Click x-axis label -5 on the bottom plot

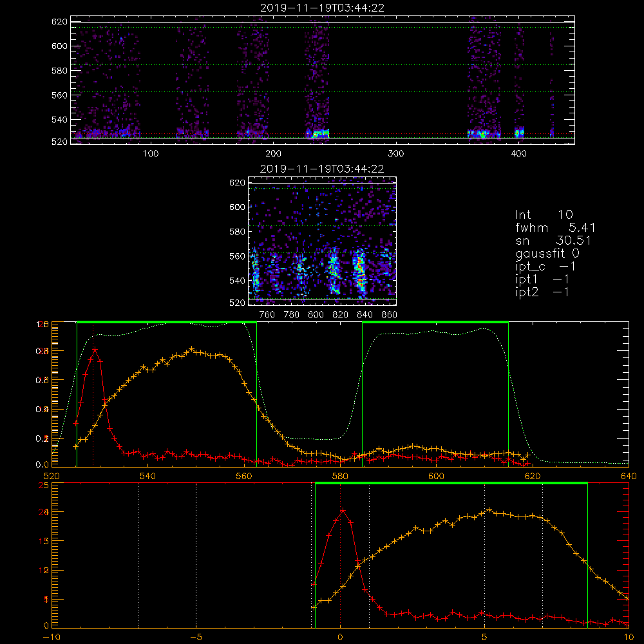(x=196, y=637)
